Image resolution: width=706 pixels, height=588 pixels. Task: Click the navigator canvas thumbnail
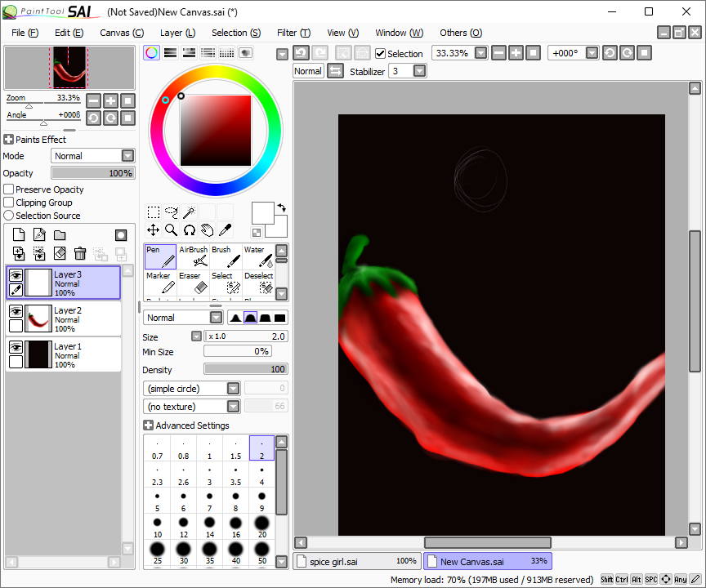coord(69,68)
